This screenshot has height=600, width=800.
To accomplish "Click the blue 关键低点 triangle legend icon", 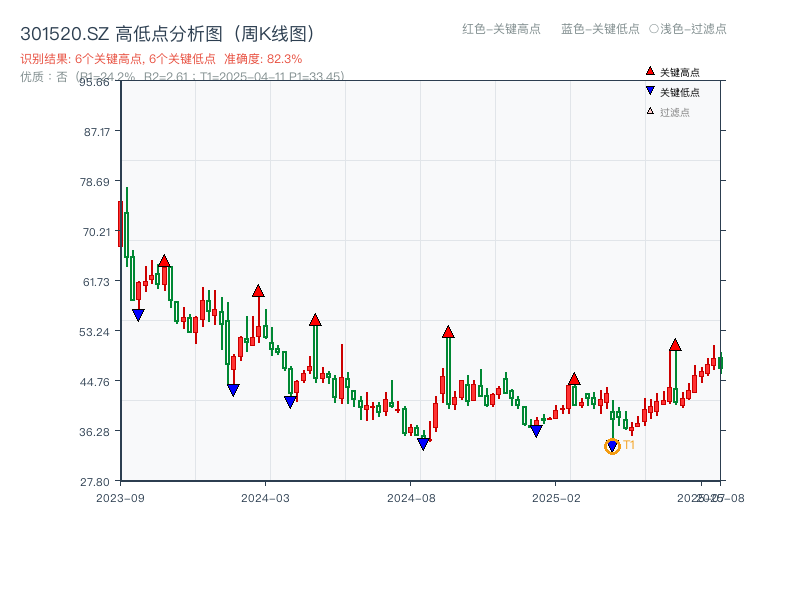I will point(649,91).
